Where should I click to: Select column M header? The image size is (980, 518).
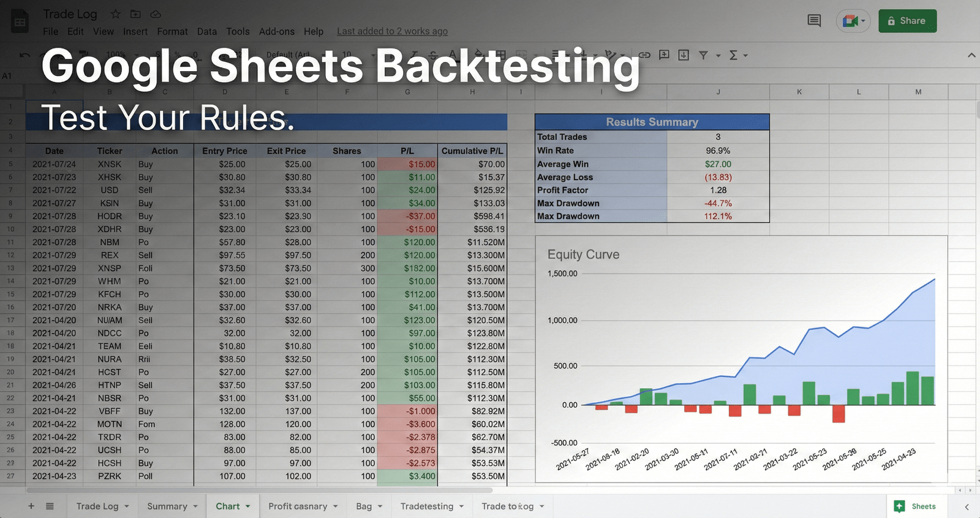point(918,92)
